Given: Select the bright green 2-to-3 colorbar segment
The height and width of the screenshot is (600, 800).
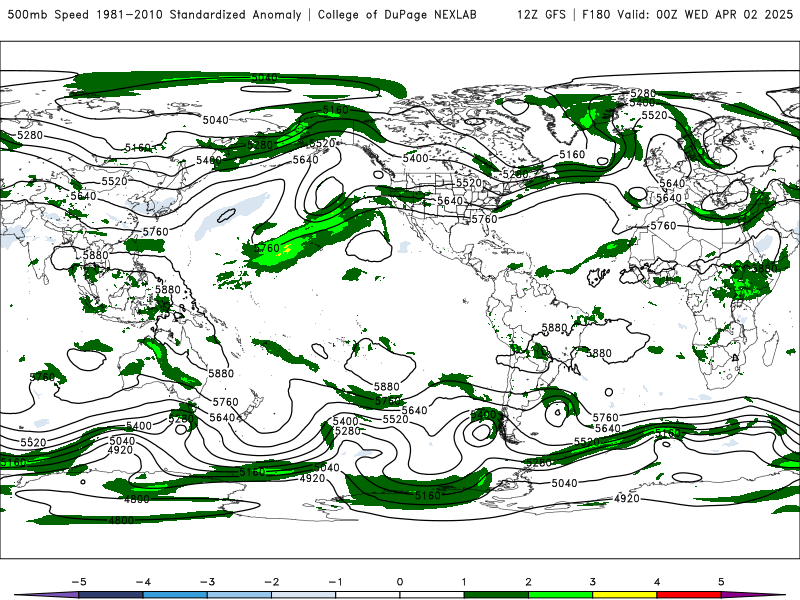Looking at the screenshot, I should pyautogui.click(x=560, y=595).
